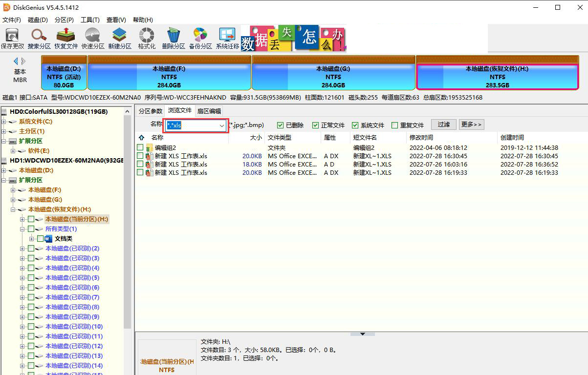
Task: Toggle the 系统文件 (system files) checkbox
Action: [355, 125]
